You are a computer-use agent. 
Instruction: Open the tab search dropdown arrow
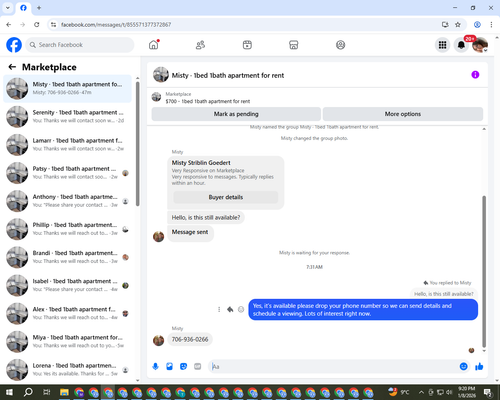pyautogui.click(x=8, y=8)
